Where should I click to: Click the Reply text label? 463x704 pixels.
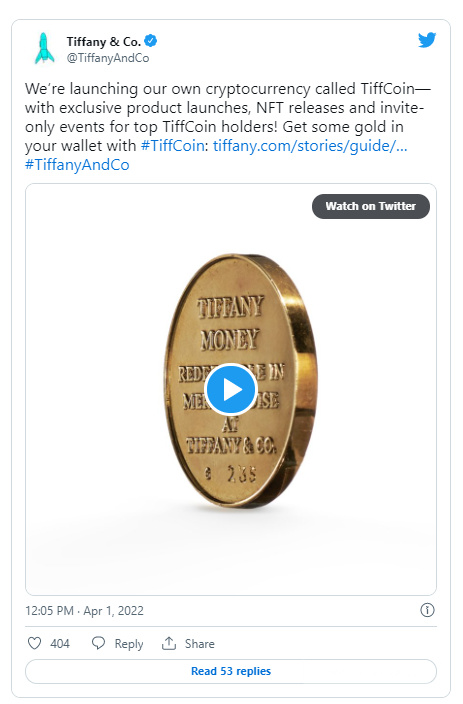[x=129, y=644]
